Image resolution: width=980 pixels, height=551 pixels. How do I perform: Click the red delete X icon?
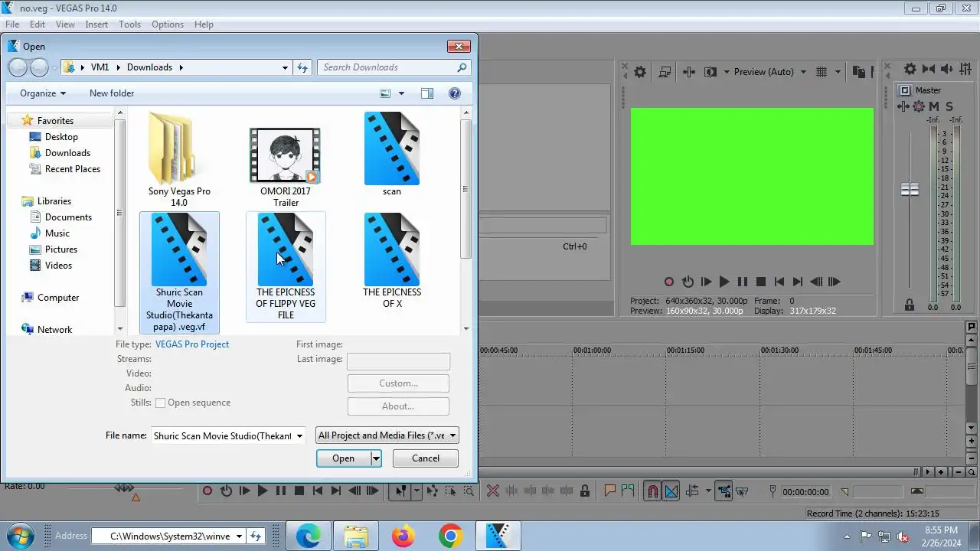[x=493, y=491]
